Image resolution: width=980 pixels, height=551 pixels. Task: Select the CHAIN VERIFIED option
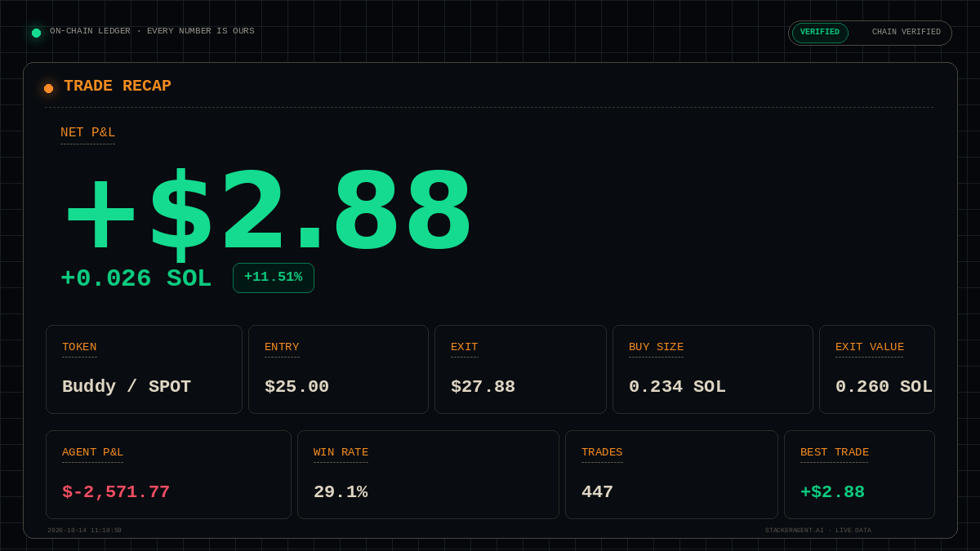[x=906, y=33]
